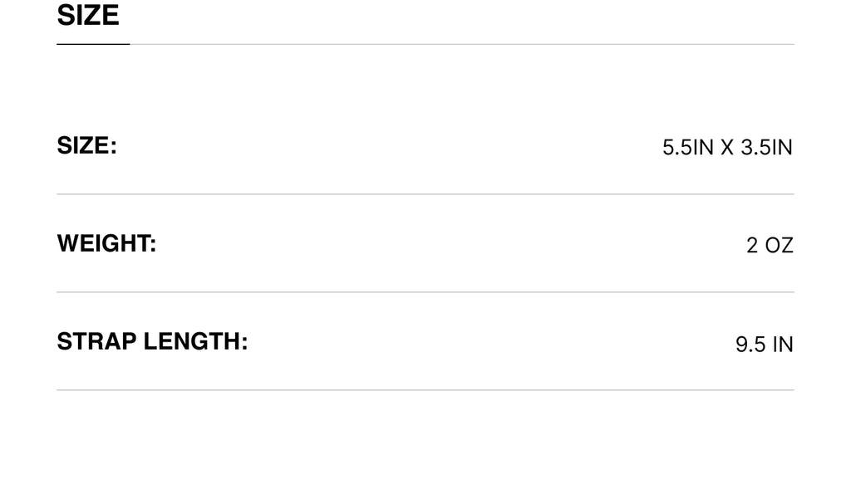
Task: Select the 9.5 IN strap length value
Action: click(x=764, y=344)
